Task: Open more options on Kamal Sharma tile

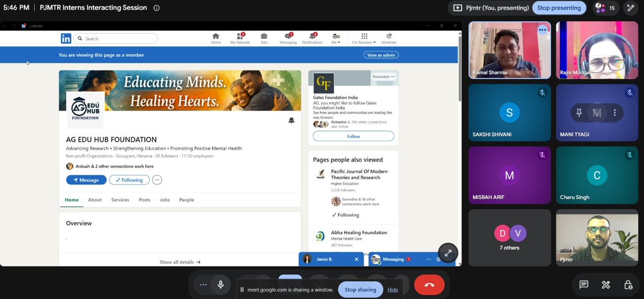Action: pyautogui.click(x=542, y=30)
